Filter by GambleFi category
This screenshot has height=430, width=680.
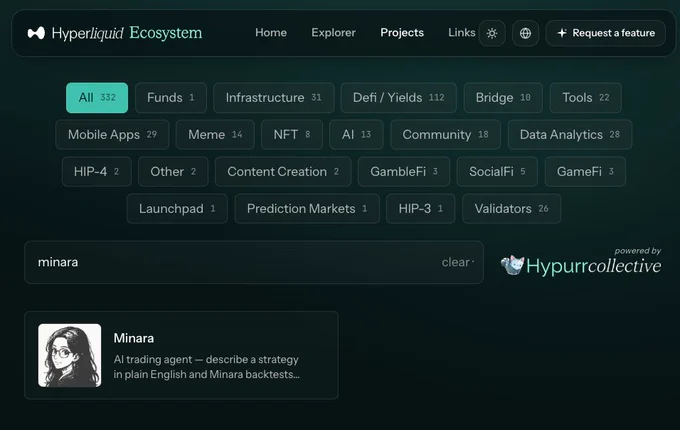404,172
